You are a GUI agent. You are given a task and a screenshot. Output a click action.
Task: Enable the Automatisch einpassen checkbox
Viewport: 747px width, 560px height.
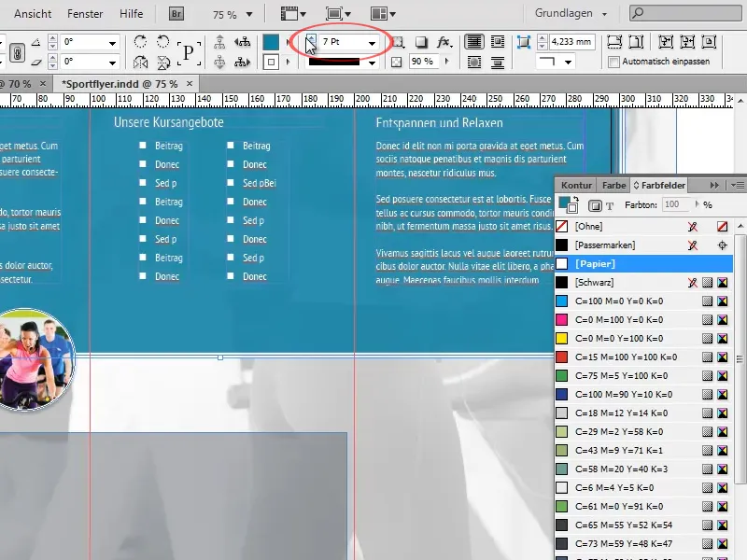click(614, 62)
